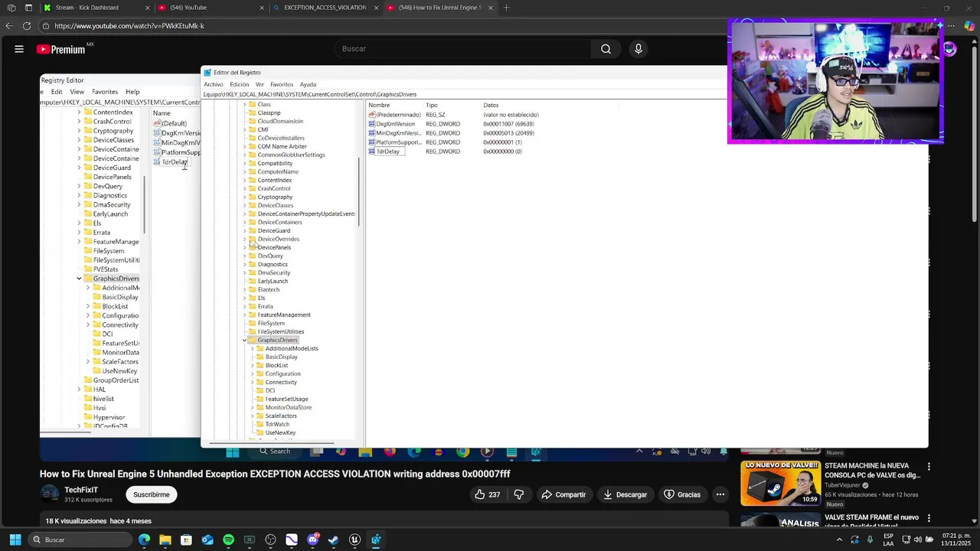Open YouTube guide hamburger menu
The image size is (980, 551).
pos(19,49)
